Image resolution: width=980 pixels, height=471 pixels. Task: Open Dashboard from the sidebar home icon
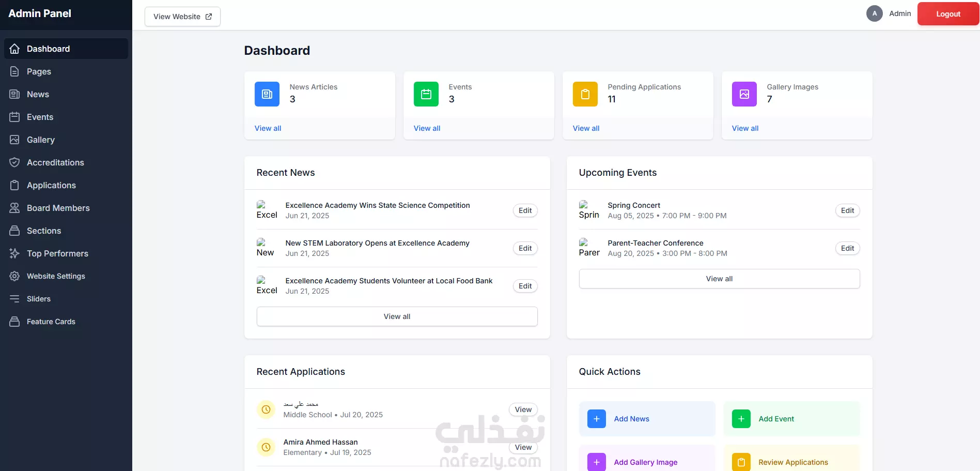[14, 49]
